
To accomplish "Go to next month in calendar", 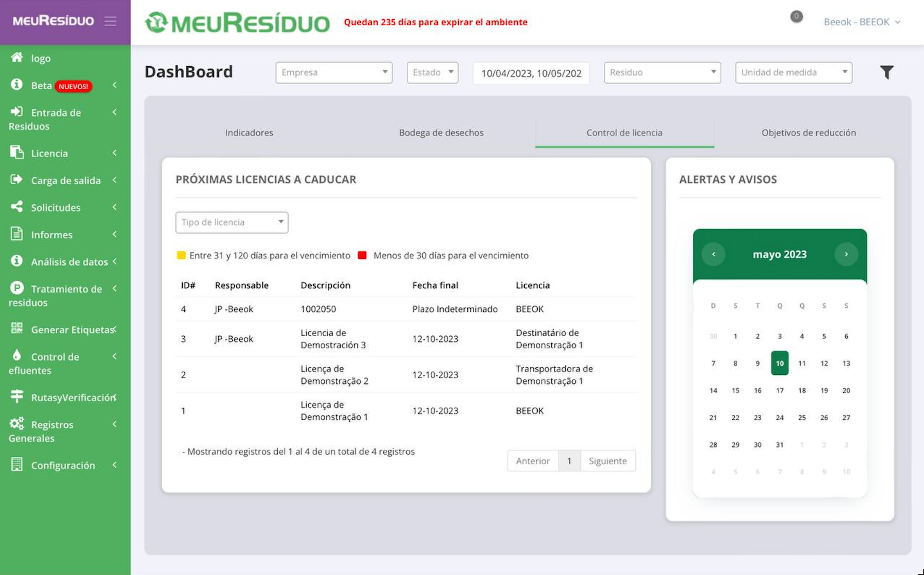I will 846,254.
